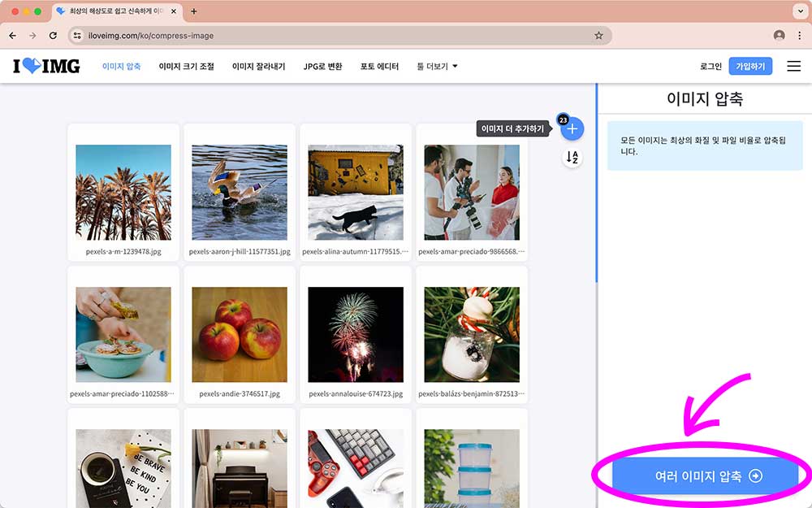812x508 pixels.
Task: Close the iLoveIMG browser tab
Action: [174, 11]
